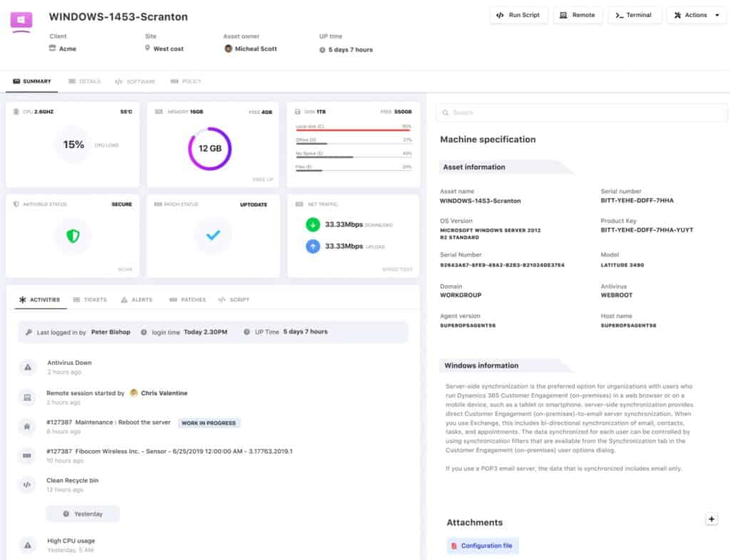Click the Remote desktop icon
This screenshot has width=730, height=560.
563,15
